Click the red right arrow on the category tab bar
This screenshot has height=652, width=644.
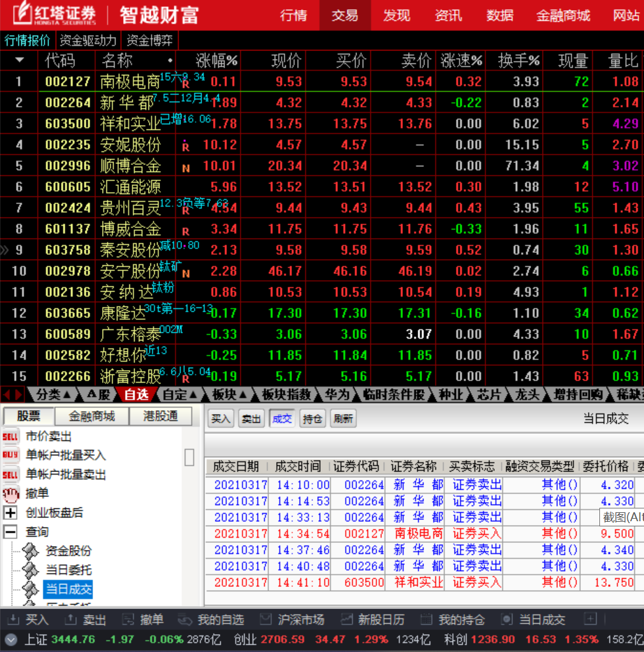point(18,394)
